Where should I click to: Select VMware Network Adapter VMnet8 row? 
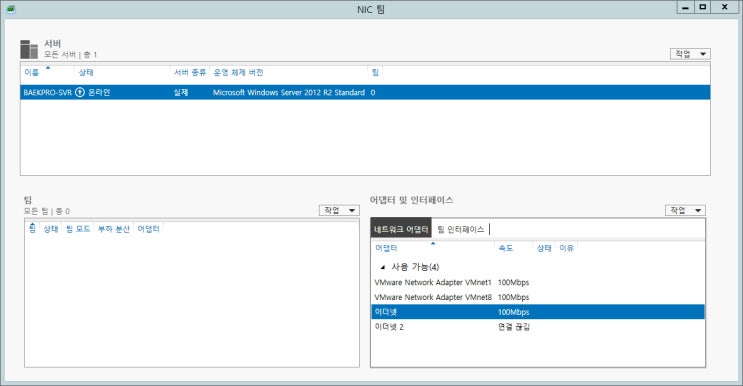538,297
